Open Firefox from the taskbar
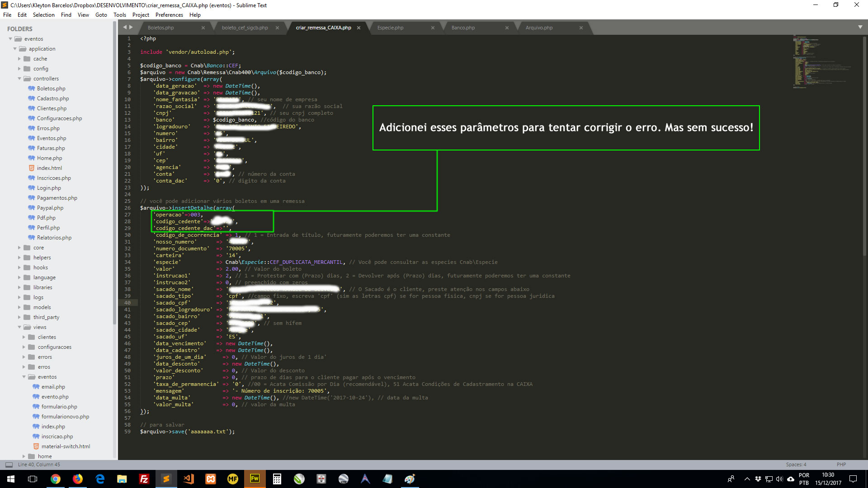Screen dimensions: 868x488 pyautogui.click(x=78, y=479)
